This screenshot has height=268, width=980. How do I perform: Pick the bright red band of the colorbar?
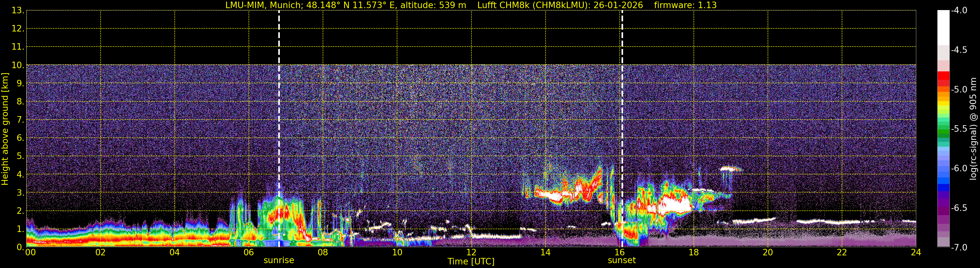(x=944, y=76)
